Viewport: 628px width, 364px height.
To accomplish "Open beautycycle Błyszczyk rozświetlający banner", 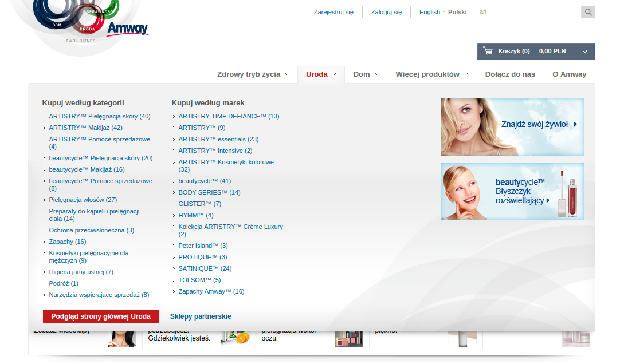I will (512, 192).
